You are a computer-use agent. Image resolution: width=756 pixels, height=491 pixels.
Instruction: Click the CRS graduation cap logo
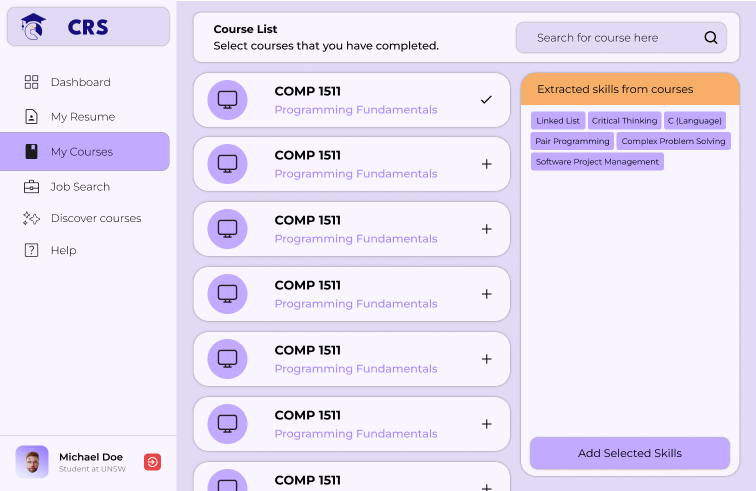click(34, 27)
